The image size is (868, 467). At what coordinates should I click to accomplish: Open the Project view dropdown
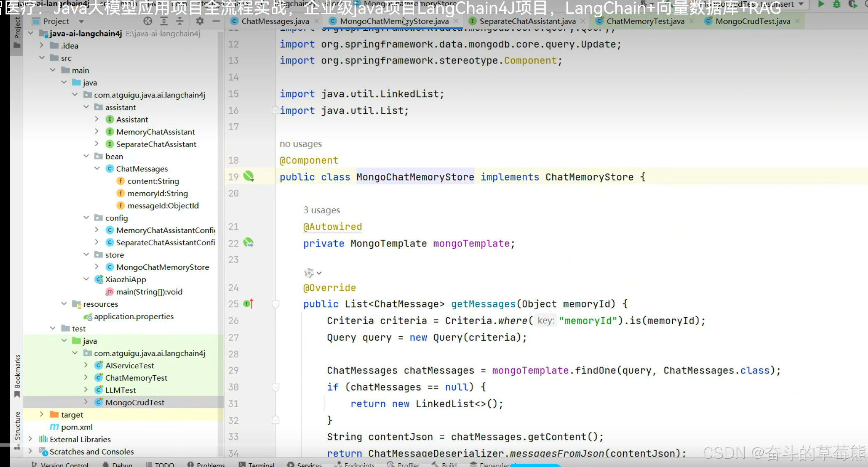81,21
